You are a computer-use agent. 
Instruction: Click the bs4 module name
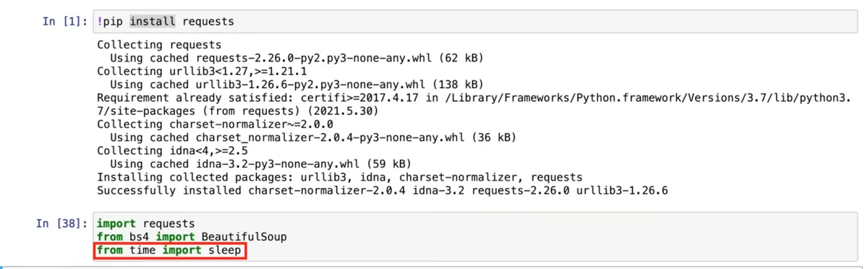pos(139,237)
